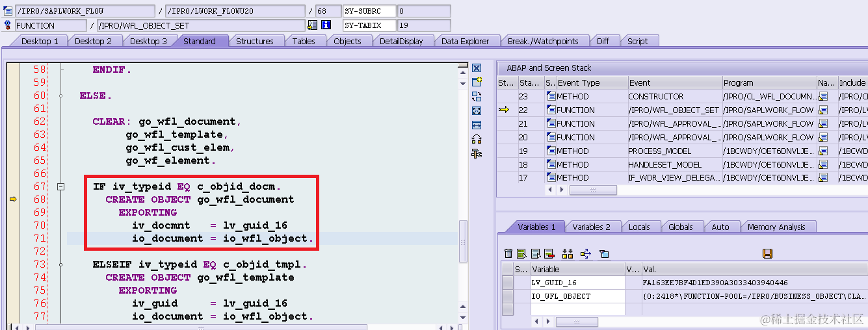The image size is (868, 330).
Task: Open the Data Explorer tab
Action: tap(465, 41)
